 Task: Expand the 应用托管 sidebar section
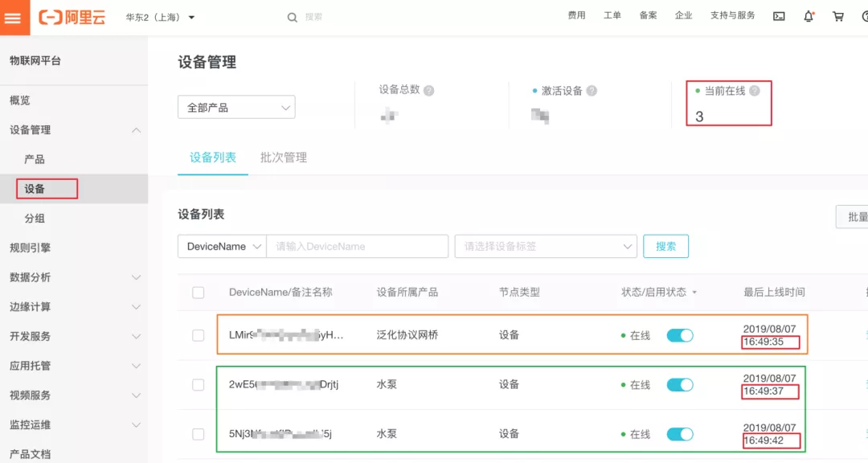coord(136,366)
